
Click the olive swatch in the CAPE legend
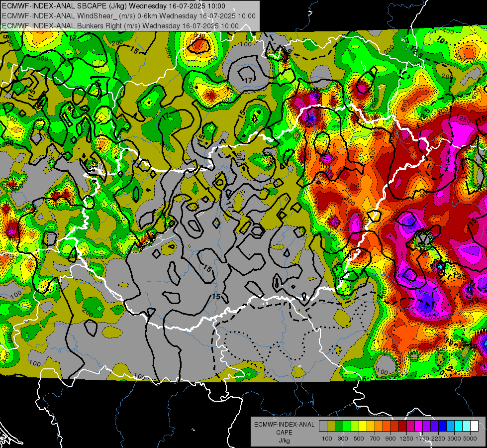click(331, 426)
